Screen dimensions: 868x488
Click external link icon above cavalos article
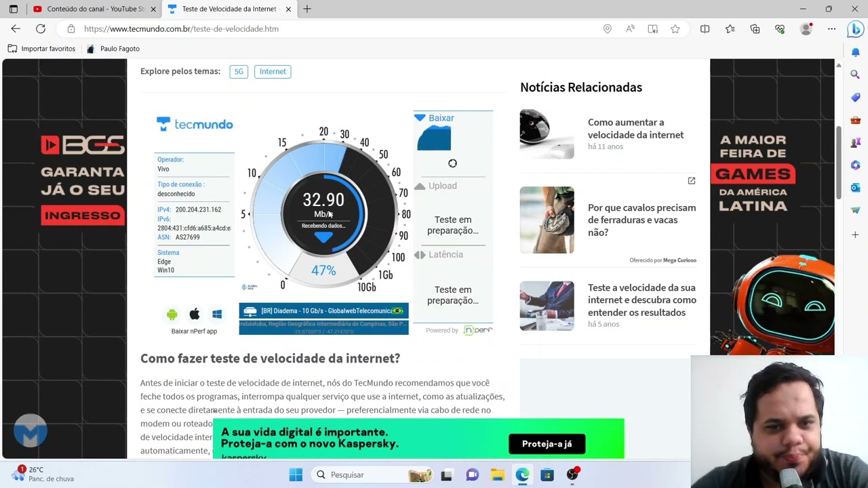coord(692,181)
